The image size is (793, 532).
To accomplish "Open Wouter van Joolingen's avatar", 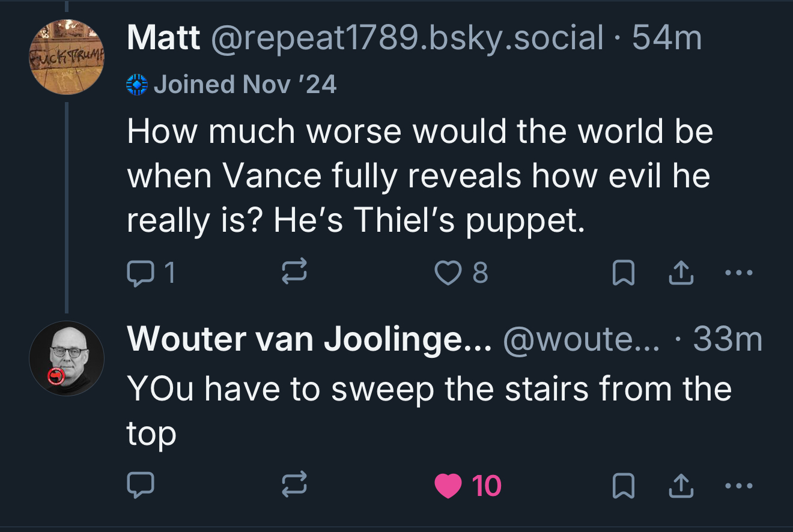I will (67, 358).
